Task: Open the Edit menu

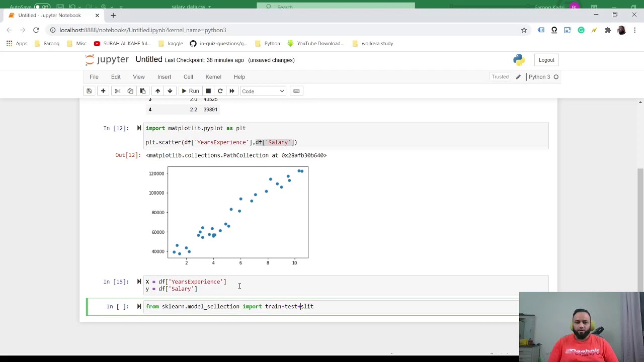Action: coord(116,77)
